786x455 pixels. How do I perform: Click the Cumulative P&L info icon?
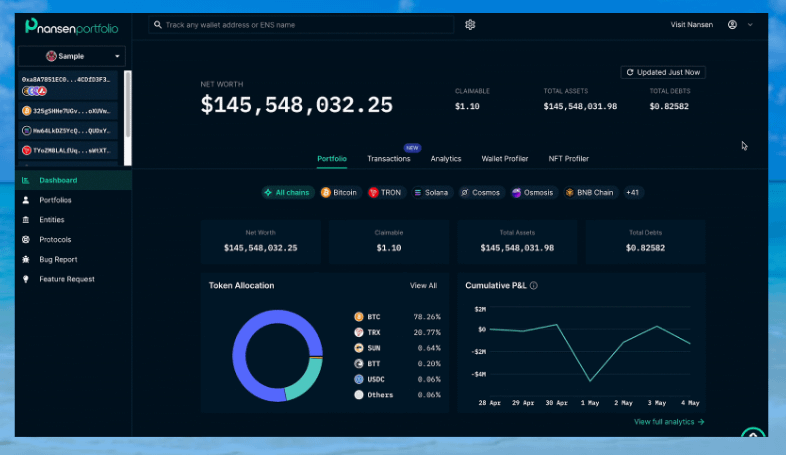point(534,286)
